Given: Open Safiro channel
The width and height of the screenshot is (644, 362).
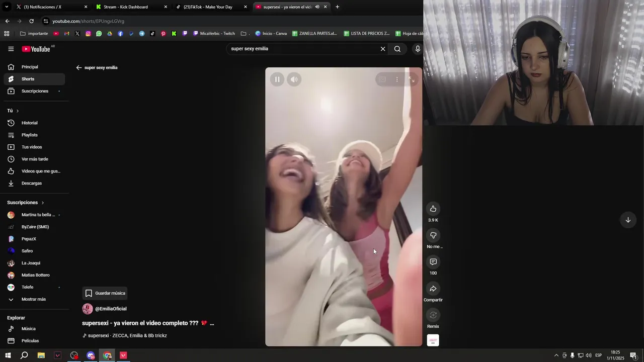Looking at the screenshot, I should pyautogui.click(x=34, y=251).
